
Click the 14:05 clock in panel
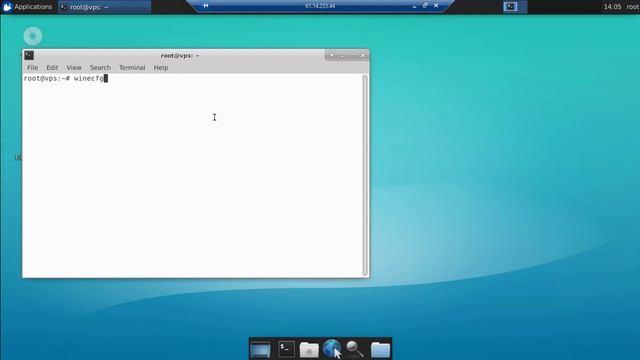pos(612,7)
